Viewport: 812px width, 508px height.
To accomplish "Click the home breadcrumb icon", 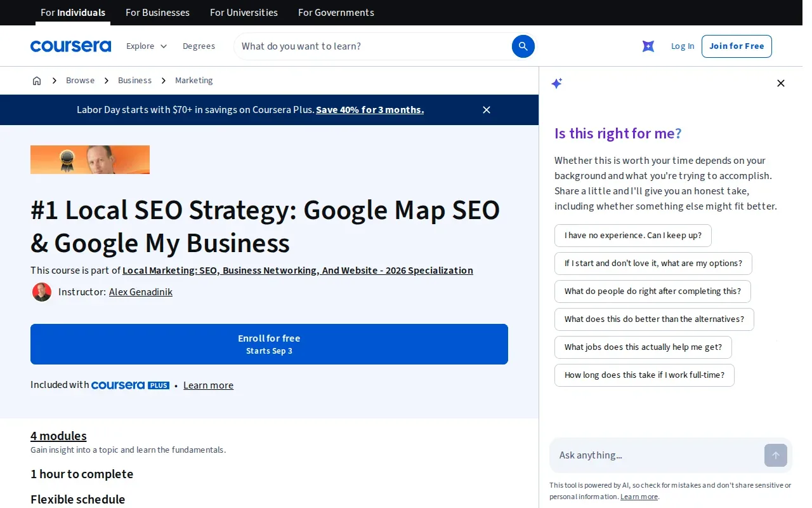I will coord(37,81).
